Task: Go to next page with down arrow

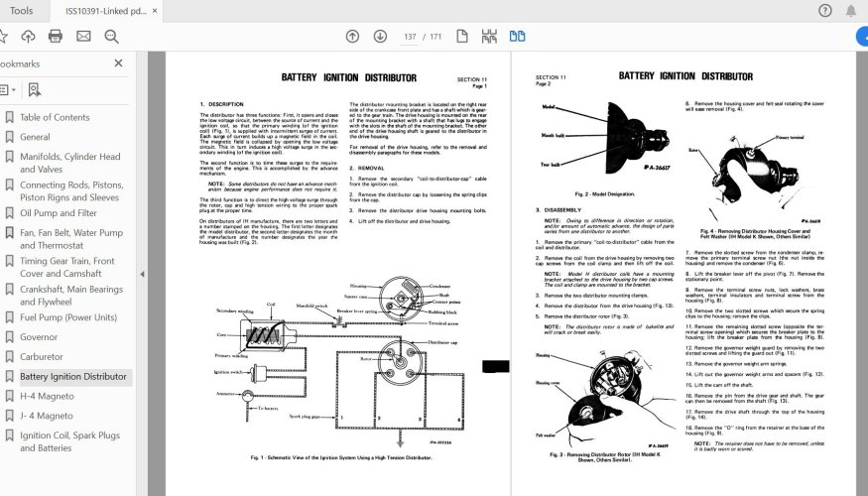Action: click(x=378, y=37)
